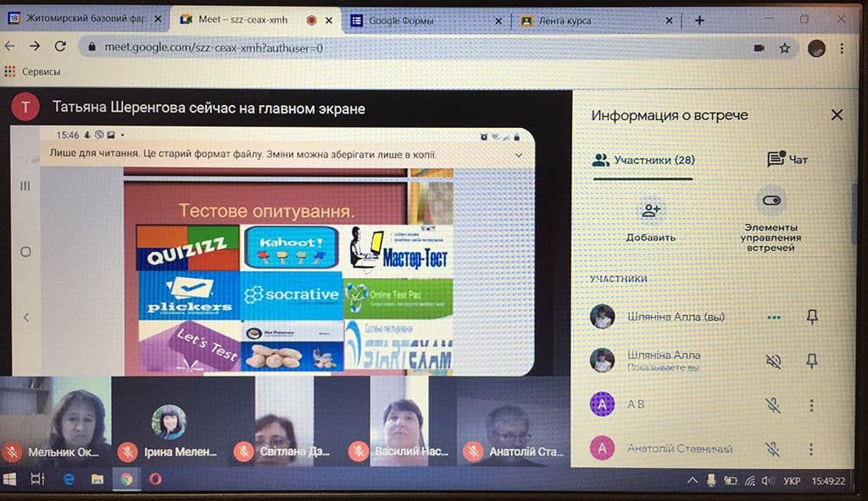This screenshot has width=868, height=501.
Task: Open the Wi-Fi network tray icon
Action: click(749, 481)
